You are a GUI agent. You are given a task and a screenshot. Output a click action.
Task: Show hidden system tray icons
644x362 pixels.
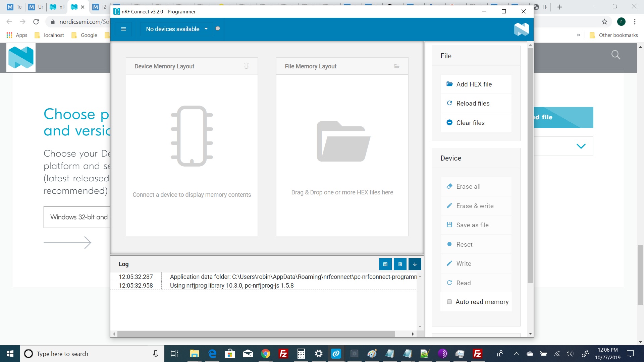point(517,354)
